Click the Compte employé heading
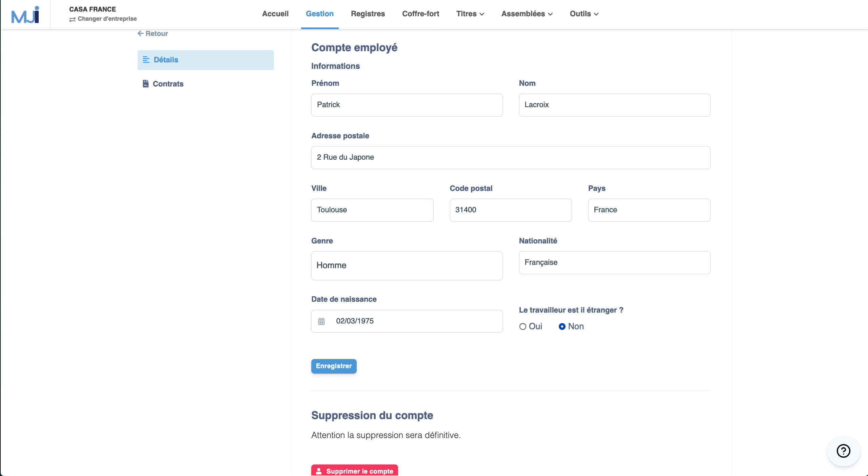 click(354, 47)
